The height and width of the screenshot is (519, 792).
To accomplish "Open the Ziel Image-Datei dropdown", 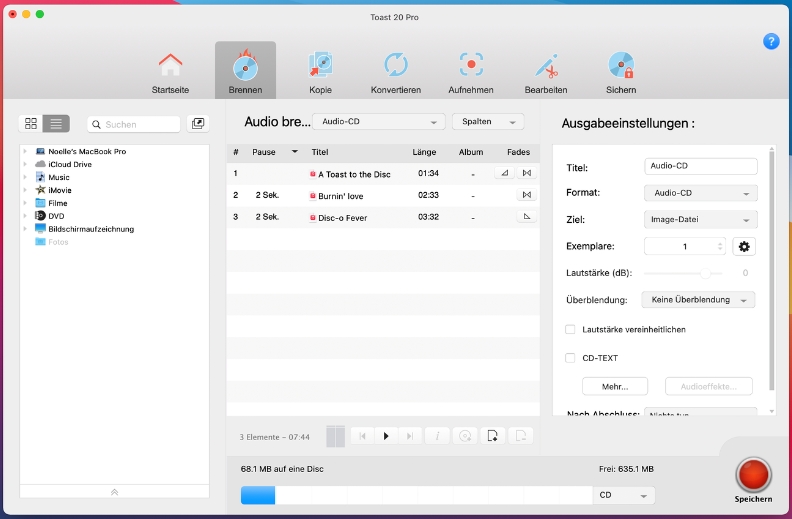I will pyautogui.click(x=701, y=220).
